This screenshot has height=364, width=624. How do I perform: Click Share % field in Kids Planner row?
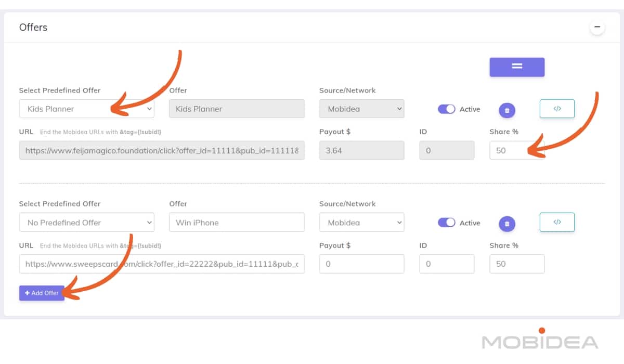pyautogui.click(x=517, y=150)
